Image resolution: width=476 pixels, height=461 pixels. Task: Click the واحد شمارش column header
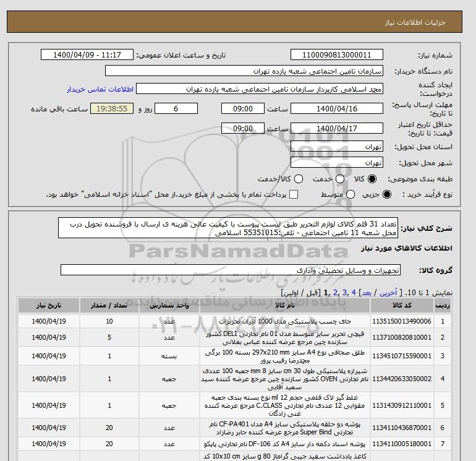tap(169, 306)
